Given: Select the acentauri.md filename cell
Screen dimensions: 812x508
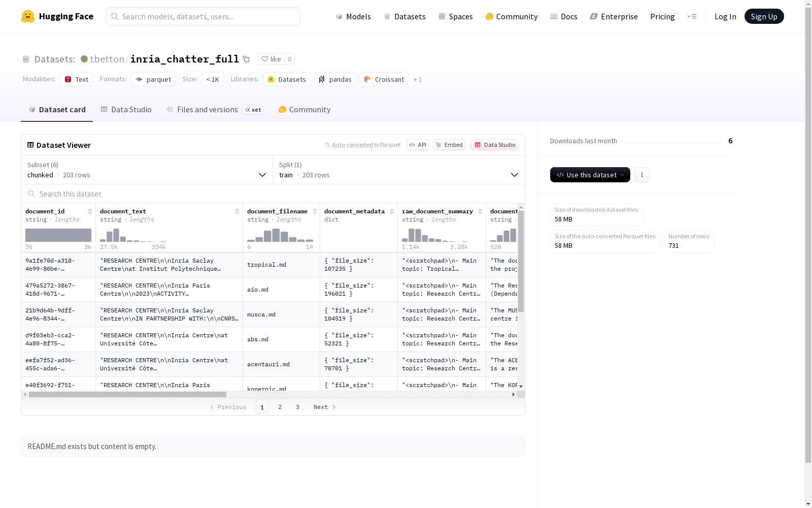Looking at the screenshot, I should click(x=281, y=364).
